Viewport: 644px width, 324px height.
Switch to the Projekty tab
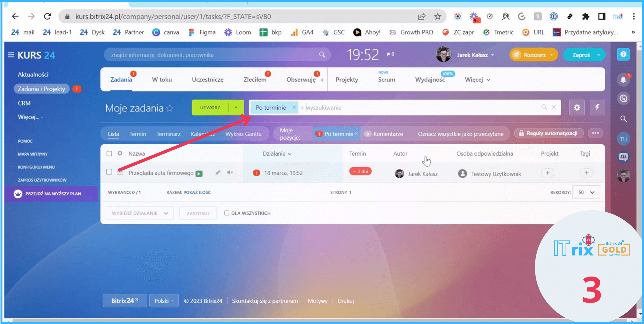347,80
